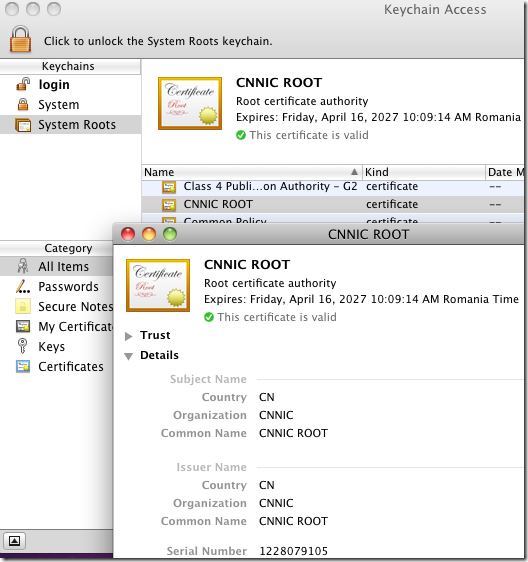Viewport: 528px width, 562px height.
Task: Click the Issuer Name Common Name value CNNIC ROOT
Action: tap(293, 521)
